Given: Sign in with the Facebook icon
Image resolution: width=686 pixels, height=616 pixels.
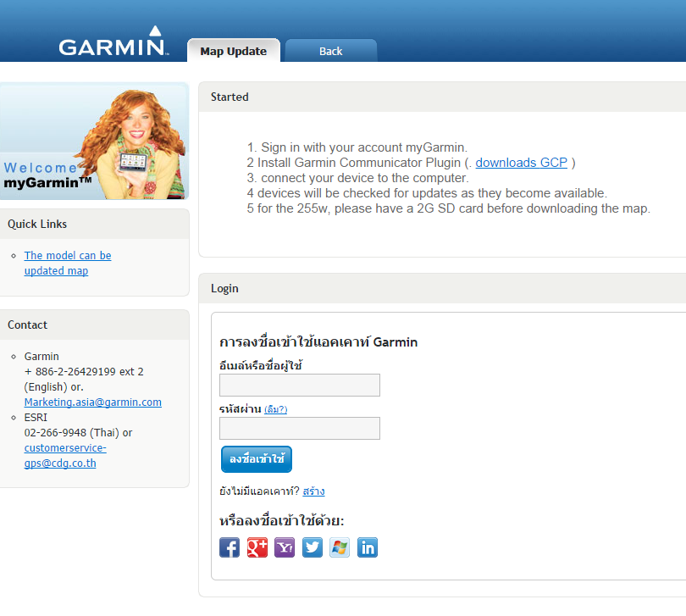Looking at the screenshot, I should (x=230, y=547).
